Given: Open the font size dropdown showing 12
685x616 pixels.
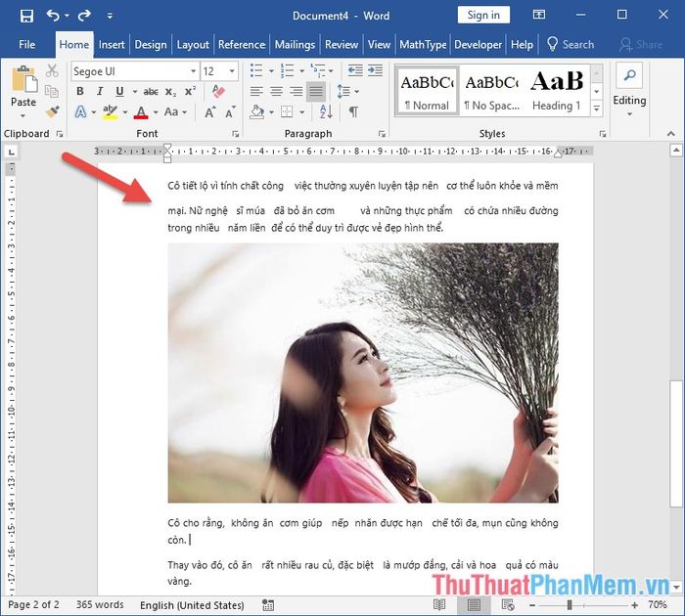Looking at the screenshot, I should click(x=219, y=71).
